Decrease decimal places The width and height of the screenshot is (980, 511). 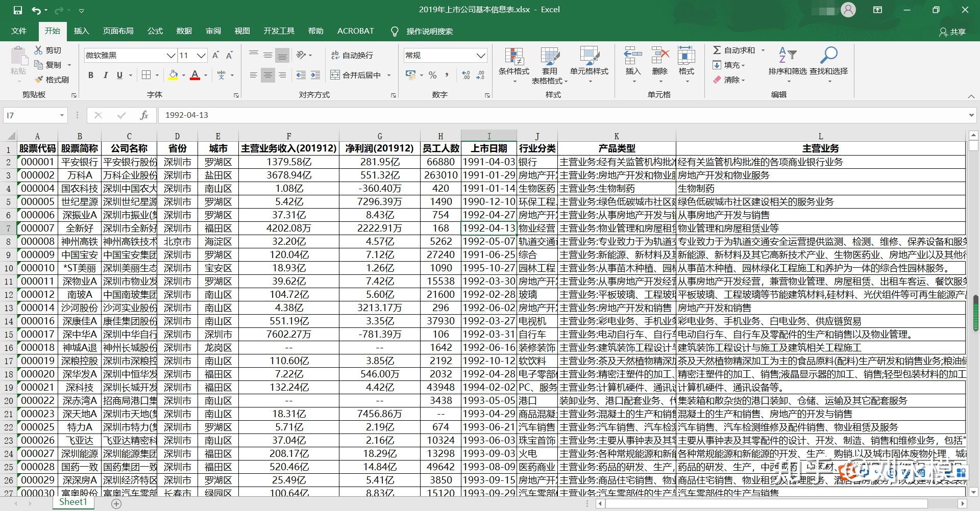point(480,75)
